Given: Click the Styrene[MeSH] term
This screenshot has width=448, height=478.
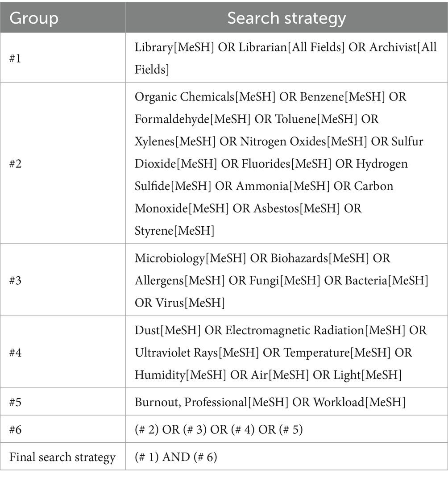Looking at the screenshot, I should tap(174, 230).
